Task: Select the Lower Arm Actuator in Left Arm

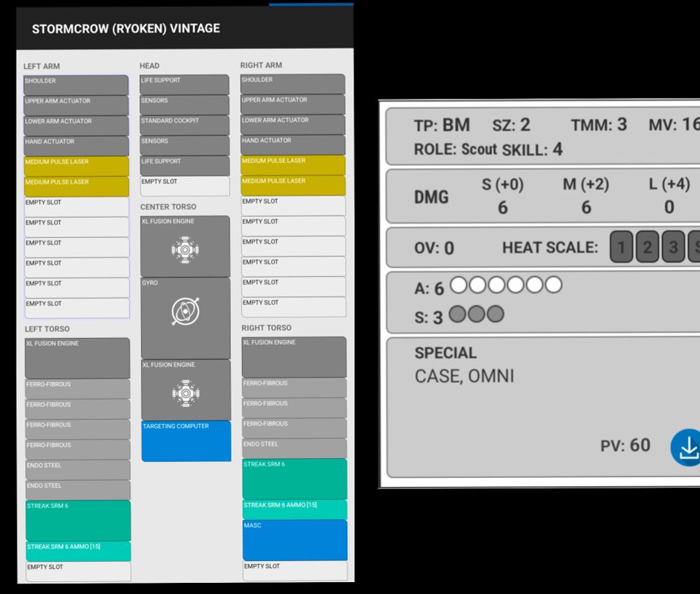Action: [x=76, y=126]
